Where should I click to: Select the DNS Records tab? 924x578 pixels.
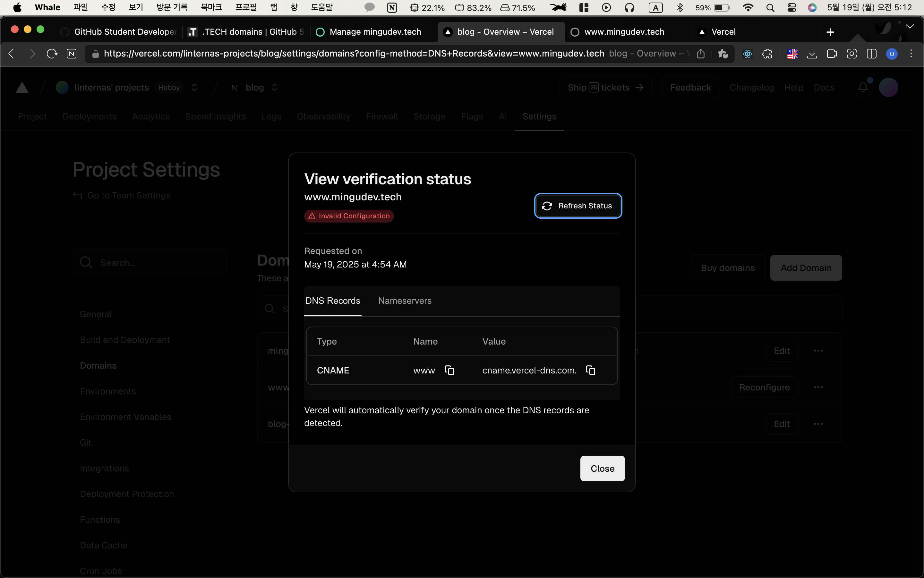coord(333,301)
